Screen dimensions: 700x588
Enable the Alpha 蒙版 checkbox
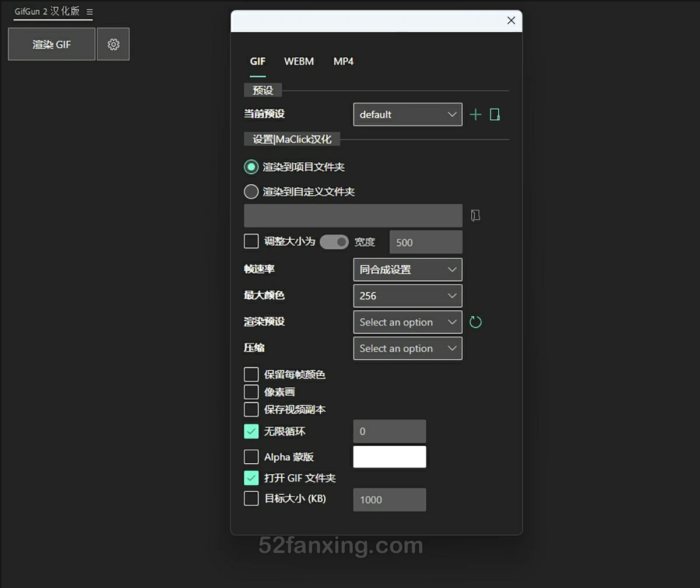tap(251, 457)
